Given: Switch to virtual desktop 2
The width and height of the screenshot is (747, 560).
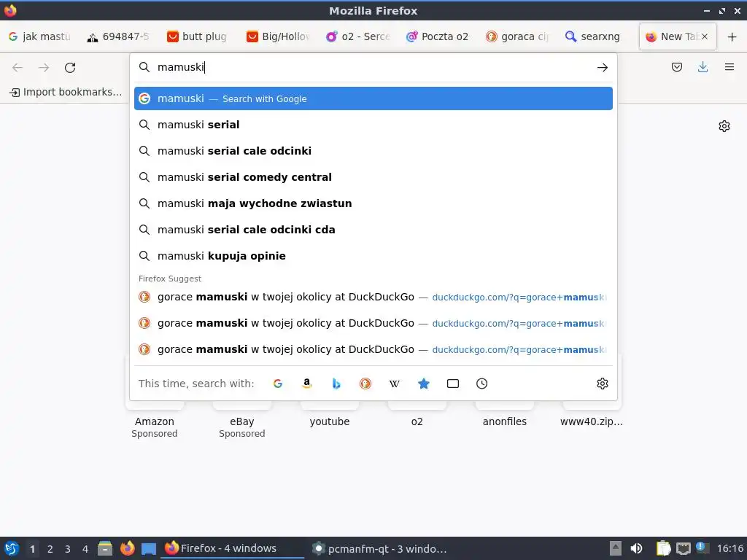Looking at the screenshot, I should (x=50, y=549).
